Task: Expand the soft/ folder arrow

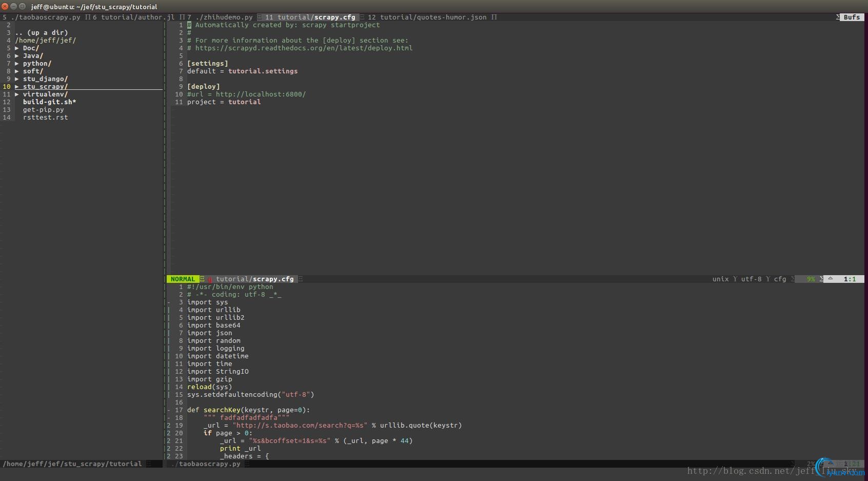Action: (17, 71)
